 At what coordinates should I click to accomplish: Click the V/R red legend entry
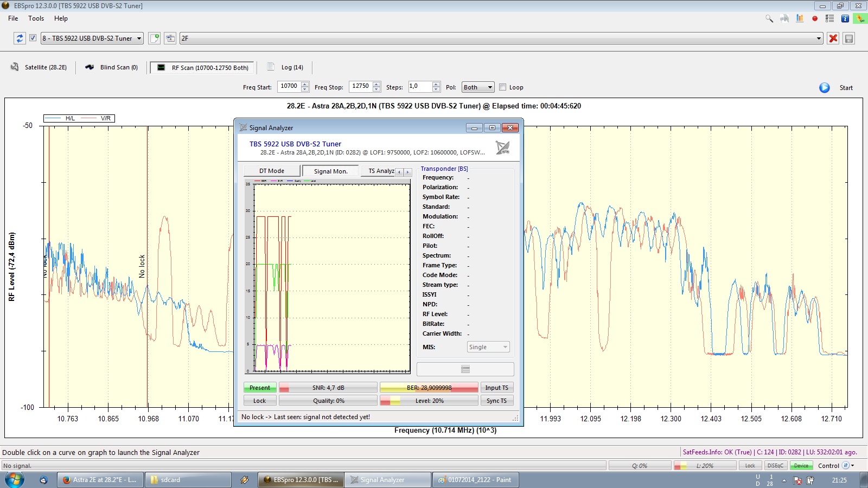point(97,118)
